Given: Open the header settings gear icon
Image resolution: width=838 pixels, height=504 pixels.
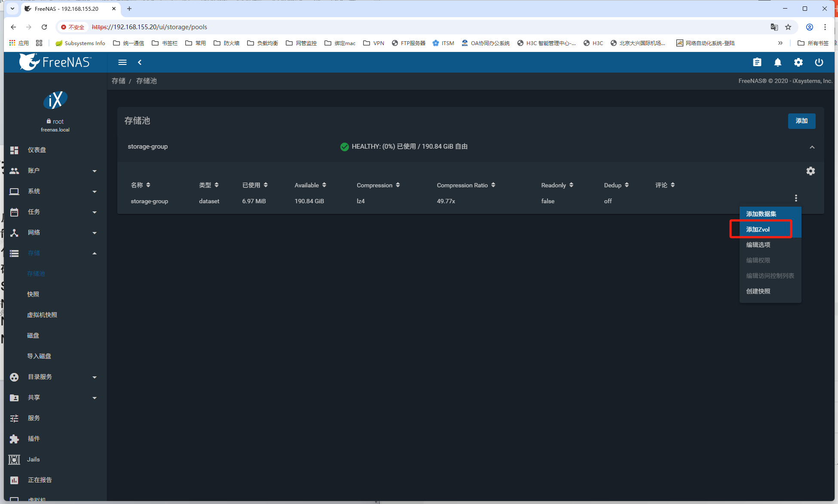Looking at the screenshot, I should point(798,62).
